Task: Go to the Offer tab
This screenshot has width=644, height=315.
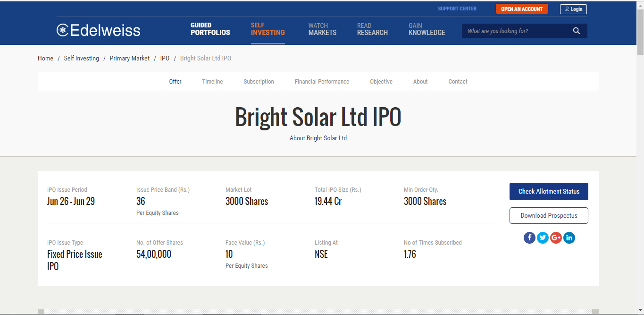Action: (x=176, y=82)
